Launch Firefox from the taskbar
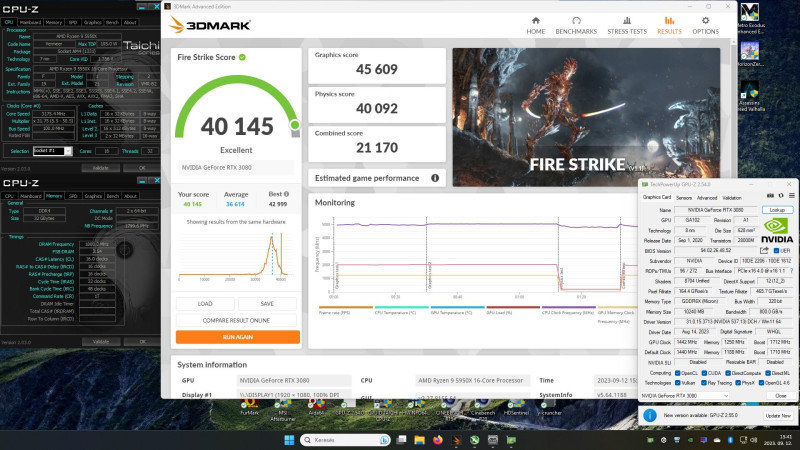The image size is (800, 450). [438, 440]
